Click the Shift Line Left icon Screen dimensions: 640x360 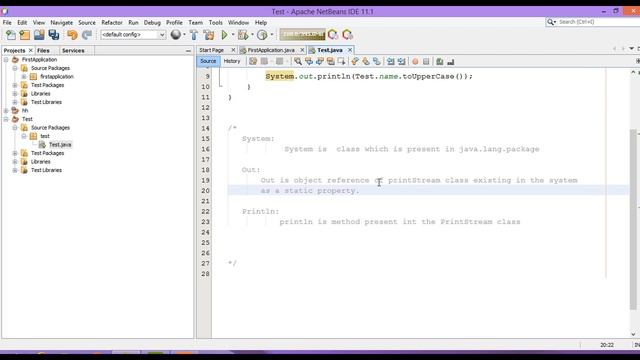391,62
